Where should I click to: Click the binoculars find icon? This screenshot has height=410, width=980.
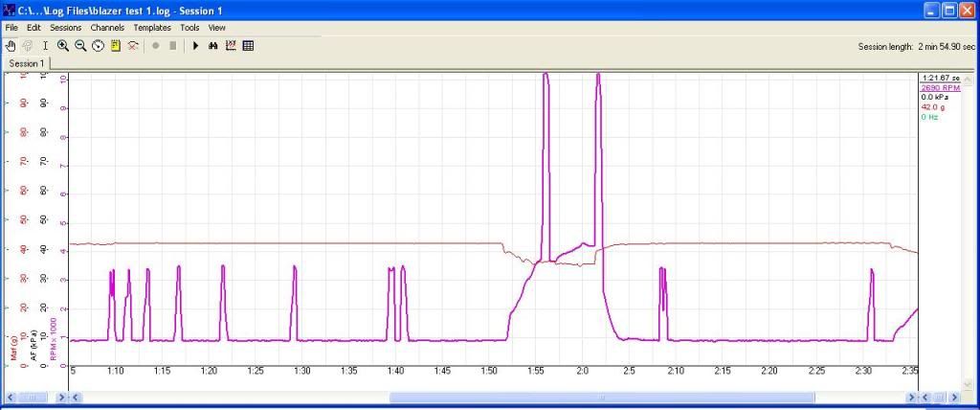(212, 45)
